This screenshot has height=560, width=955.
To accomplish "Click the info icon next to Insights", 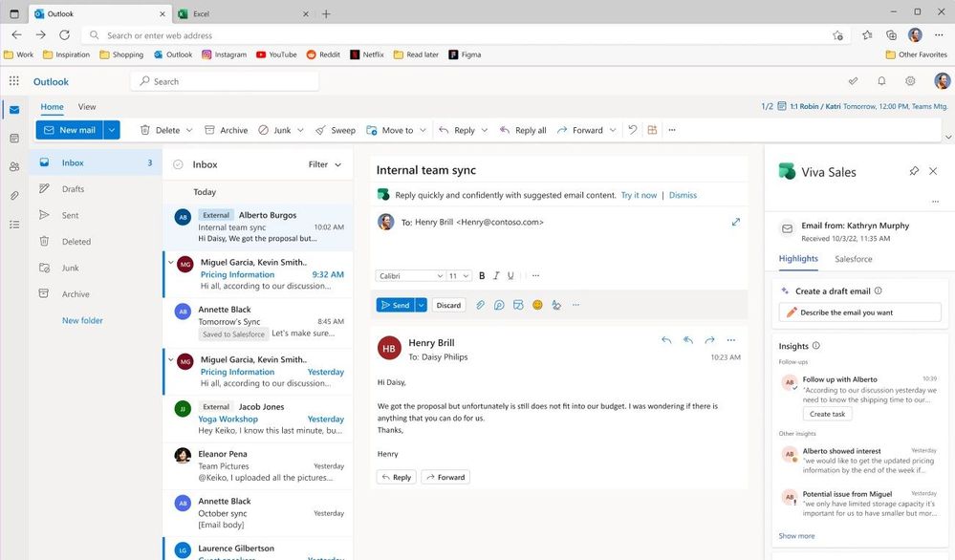I will tap(816, 346).
